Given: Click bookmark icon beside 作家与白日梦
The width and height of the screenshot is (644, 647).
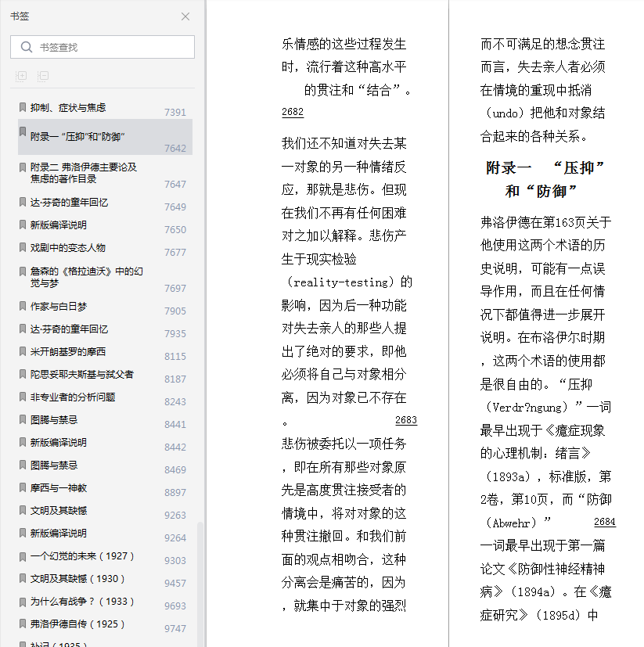Looking at the screenshot, I should pos(23,306).
